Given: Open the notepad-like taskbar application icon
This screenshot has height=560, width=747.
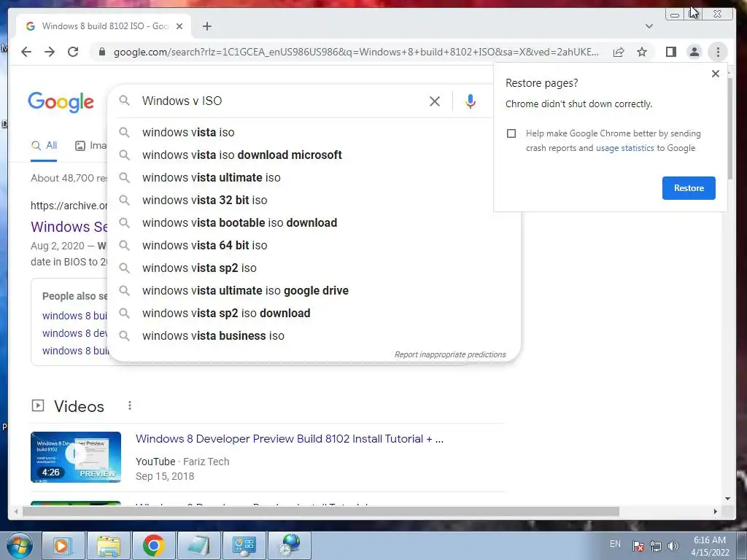Looking at the screenshot, I should [x=198, y=545].
